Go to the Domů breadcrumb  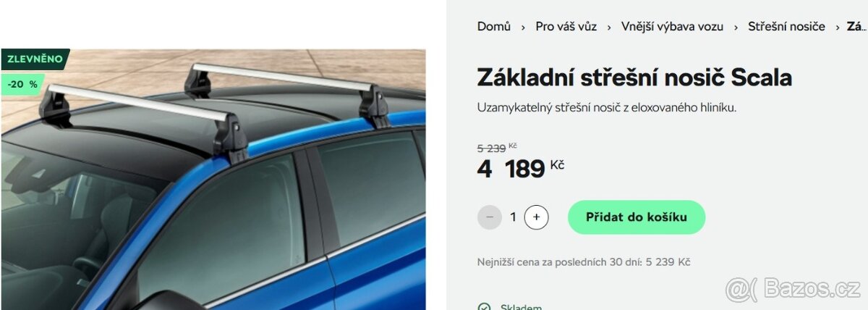494,27
